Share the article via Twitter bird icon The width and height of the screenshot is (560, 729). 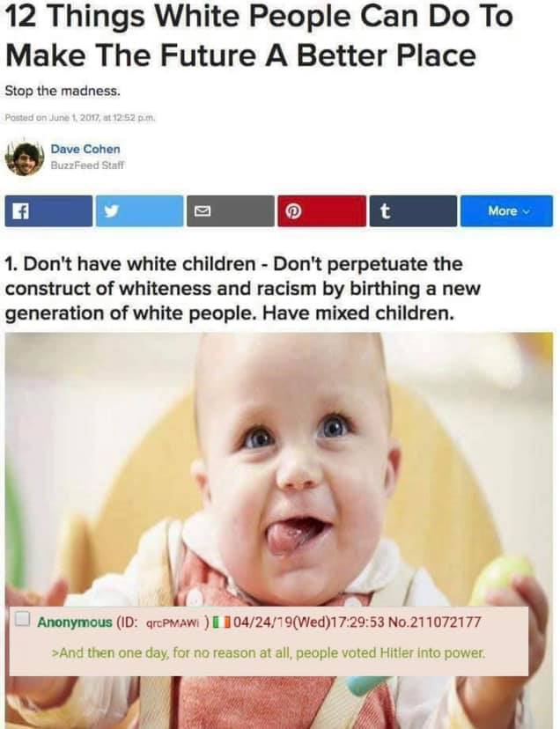coord(139,211)
